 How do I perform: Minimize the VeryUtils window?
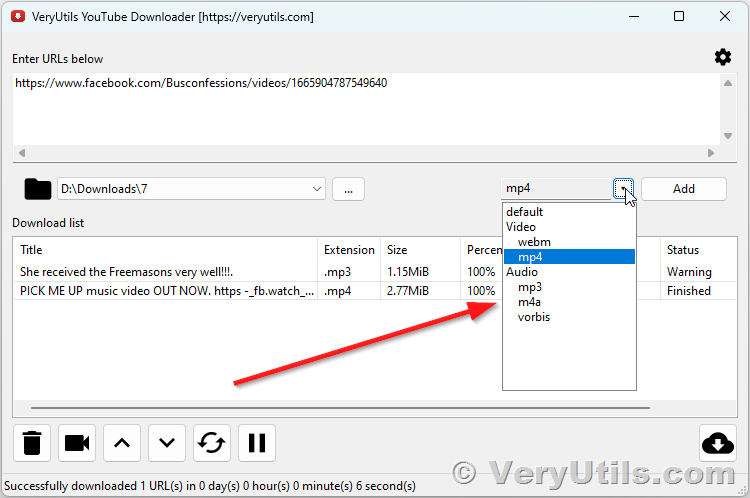tap(634, 16)
